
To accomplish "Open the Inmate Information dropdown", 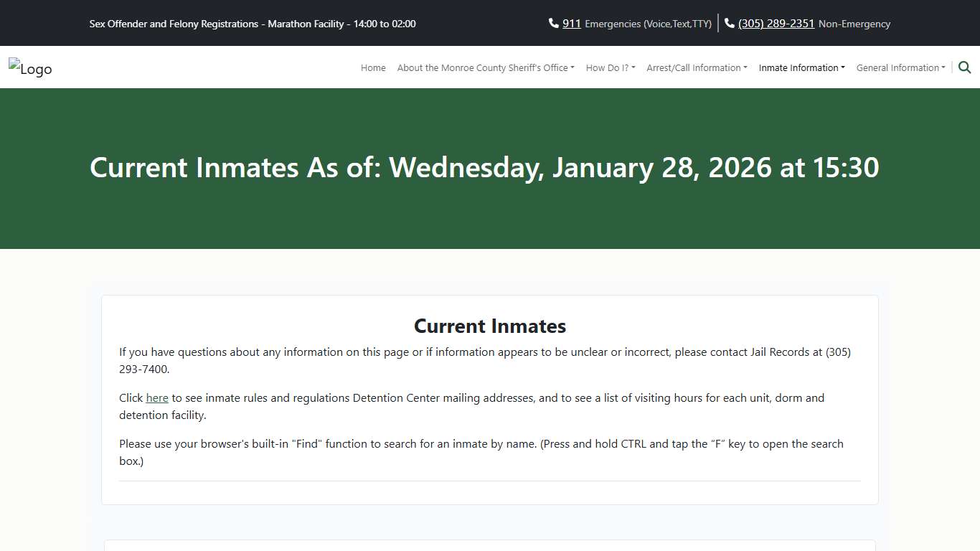I will pos(801,68).
